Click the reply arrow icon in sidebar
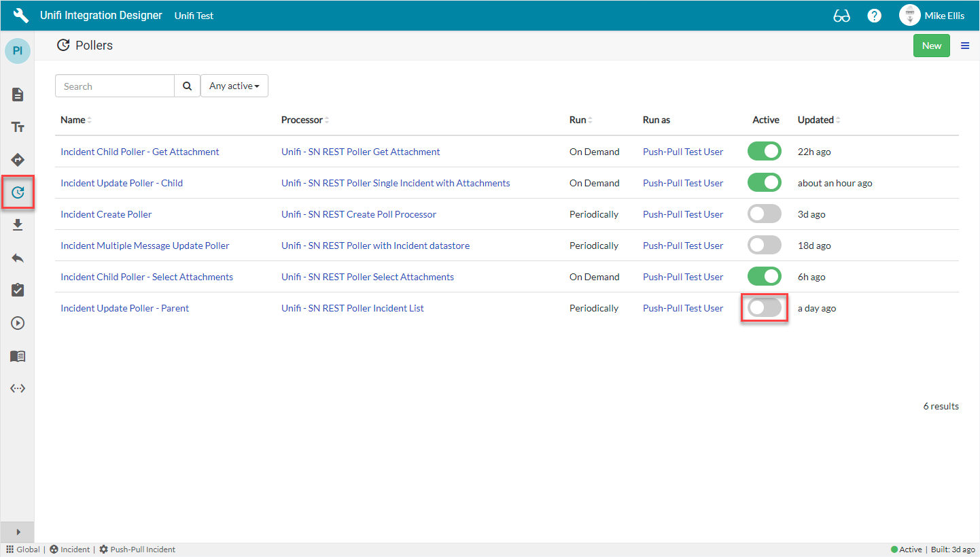 tap(18, 258)
